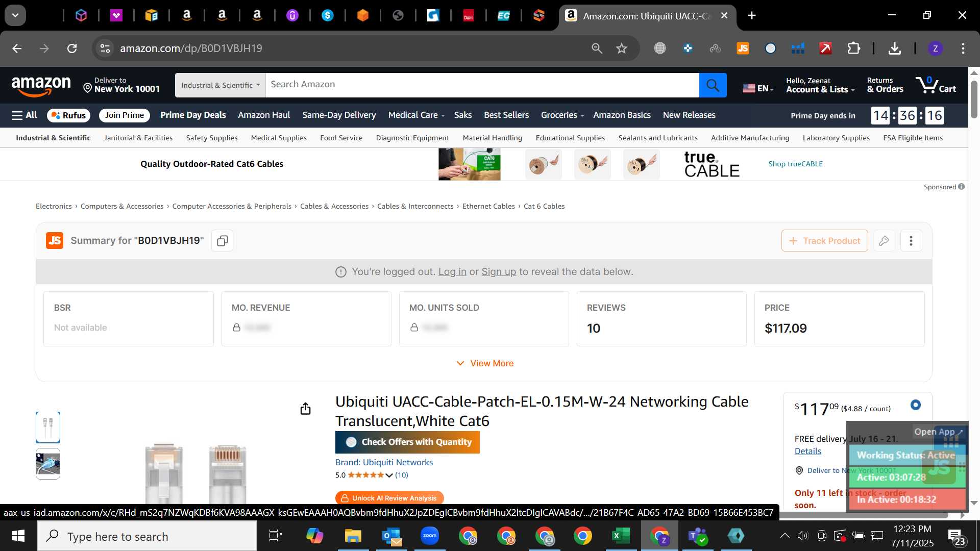
Task: Click the Amazon logo
Action: coord(41,85)
